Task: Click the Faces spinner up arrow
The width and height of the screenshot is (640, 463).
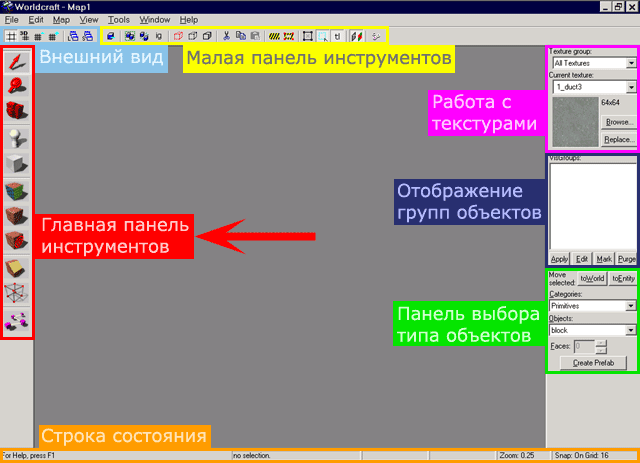Action: pyautogui.click(x=601, y=343)
